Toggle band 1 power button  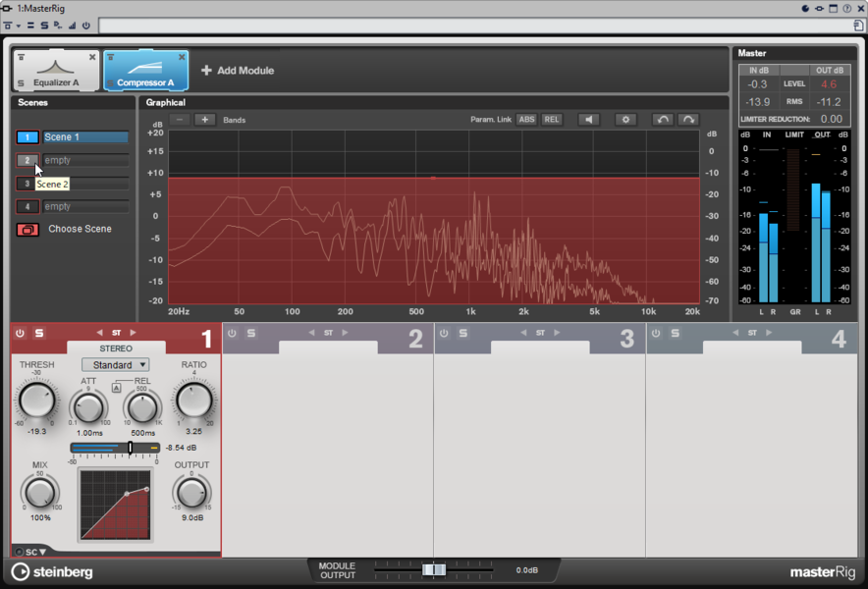[20, 333]
